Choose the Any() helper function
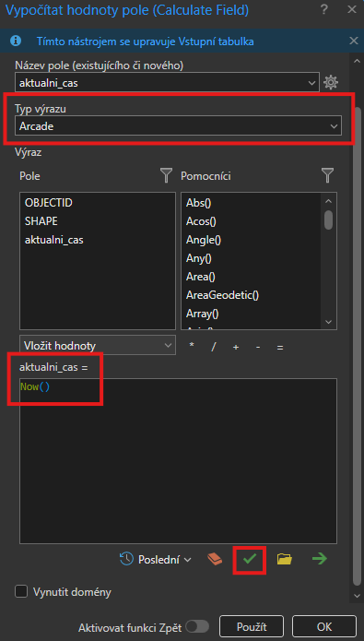The width and height of the screenshot is (364, 641). 199,258
